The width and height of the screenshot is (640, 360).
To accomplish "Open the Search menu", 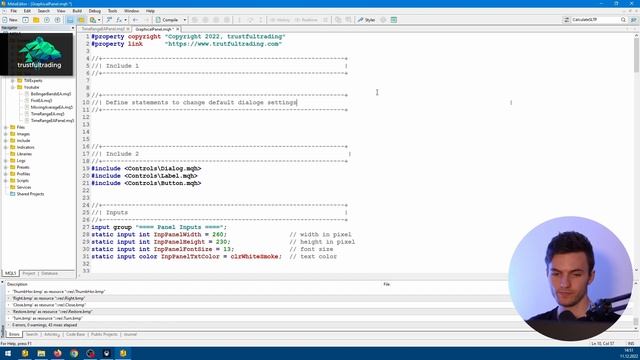I will pos(44,11).
